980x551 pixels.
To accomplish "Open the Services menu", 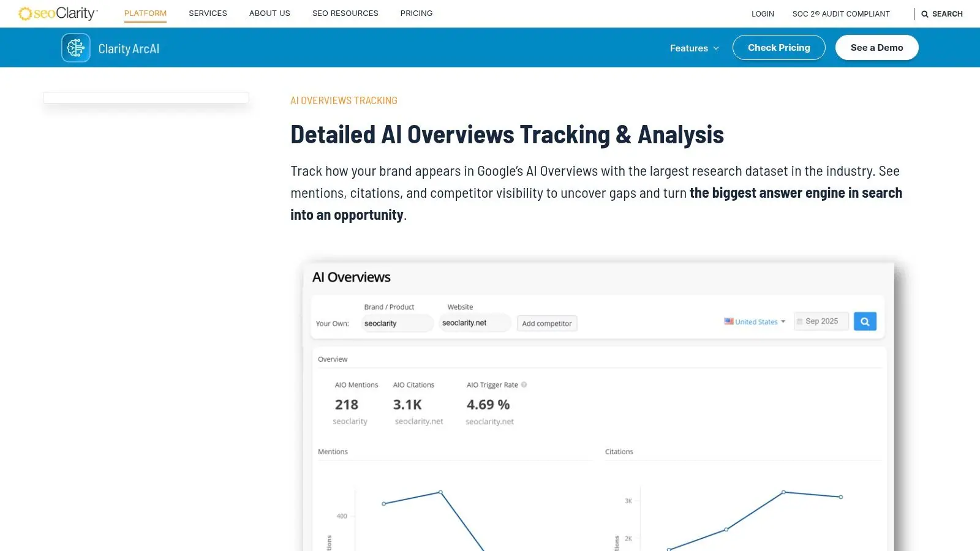I will click(208, 13).
